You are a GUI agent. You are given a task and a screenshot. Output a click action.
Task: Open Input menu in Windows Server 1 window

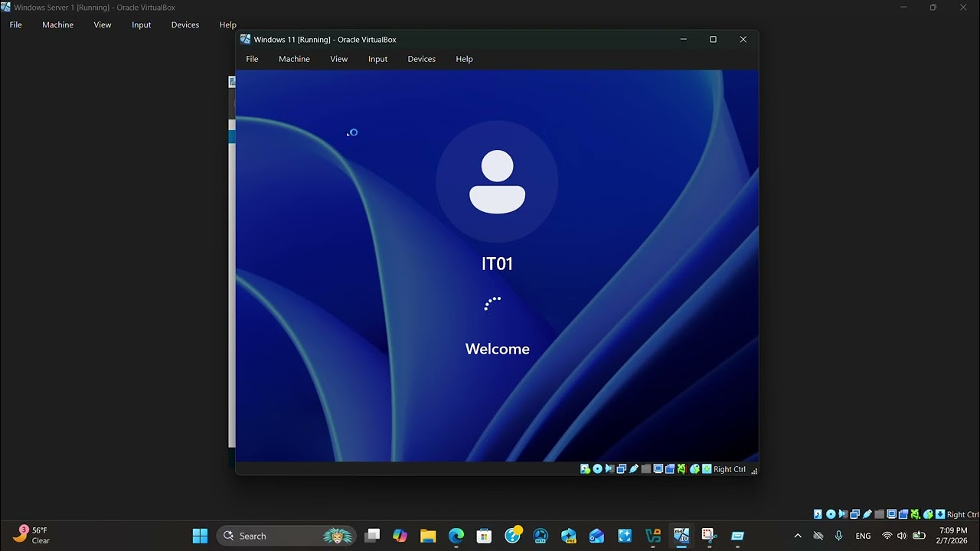pyautogui.click(x=141, y=24)
